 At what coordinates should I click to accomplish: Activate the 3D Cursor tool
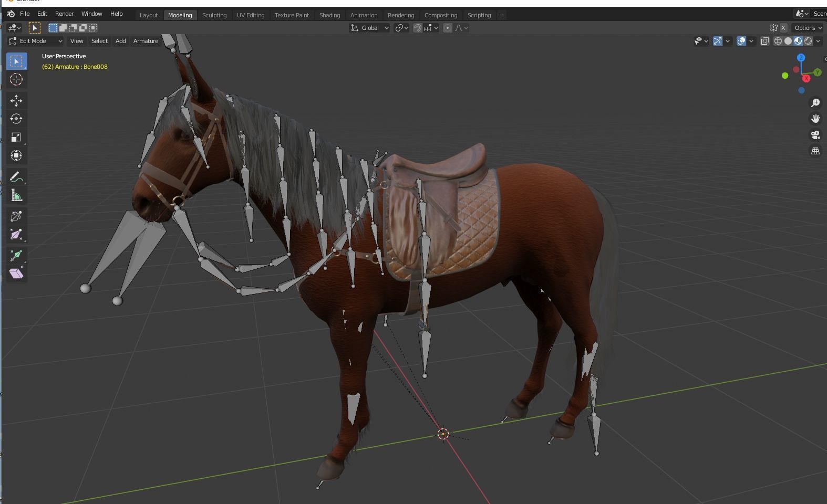[x=16, y=79]
